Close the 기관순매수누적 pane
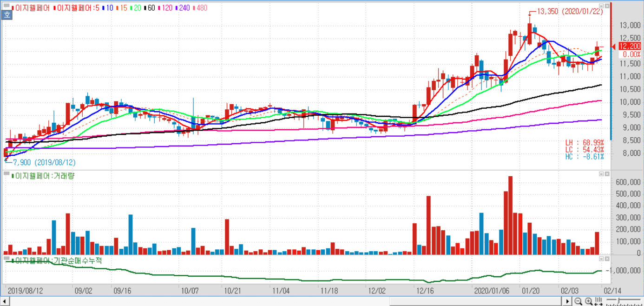 [607, 258]
